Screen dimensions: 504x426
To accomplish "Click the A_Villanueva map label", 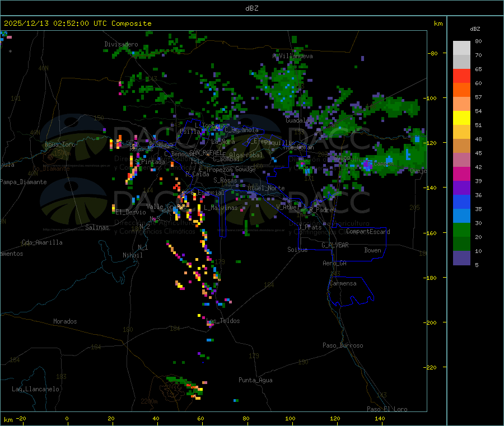I will (292, 56).
